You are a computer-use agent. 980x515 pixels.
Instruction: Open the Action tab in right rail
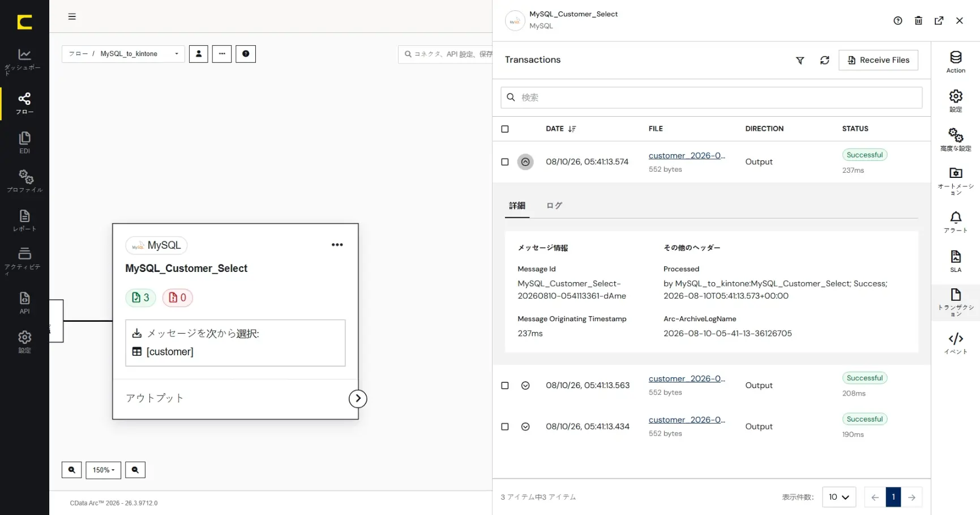click(956, 62)
